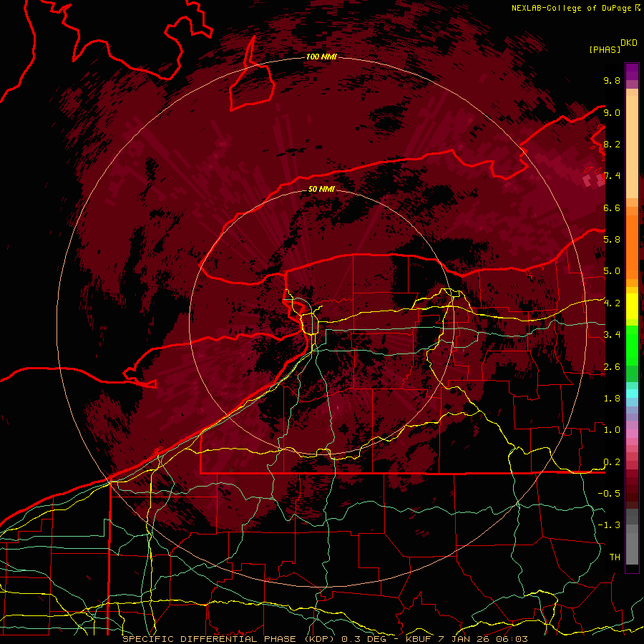Click the -0.5 legend value
The width and height of the screenshot is (644, 644).
click(x=609, y=494)
